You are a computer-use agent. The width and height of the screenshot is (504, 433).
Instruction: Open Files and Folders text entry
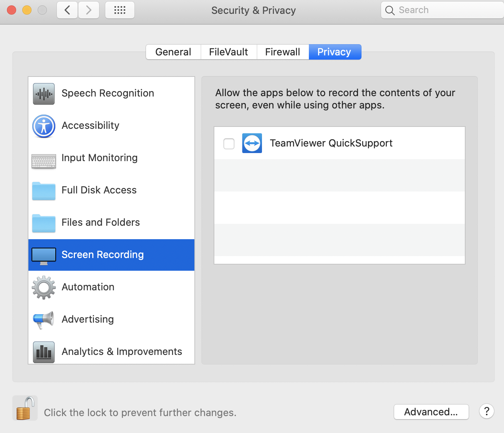(x=101, y=222)
